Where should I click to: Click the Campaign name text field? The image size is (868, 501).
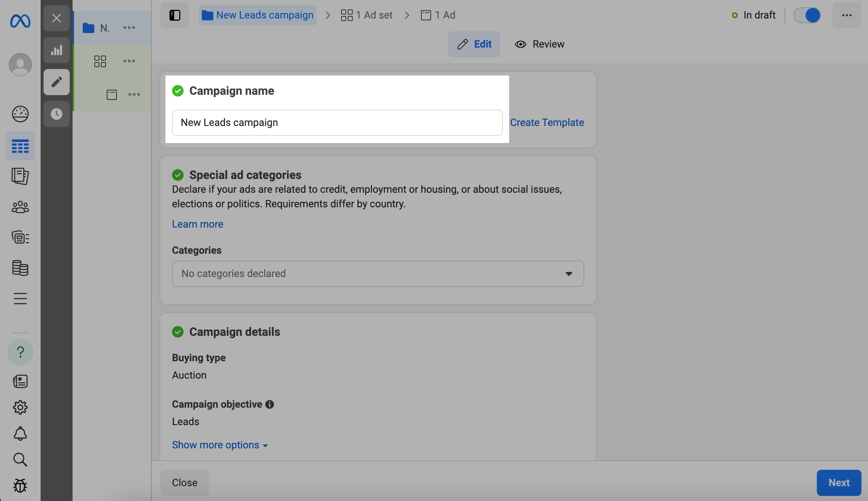pos(337,123)
